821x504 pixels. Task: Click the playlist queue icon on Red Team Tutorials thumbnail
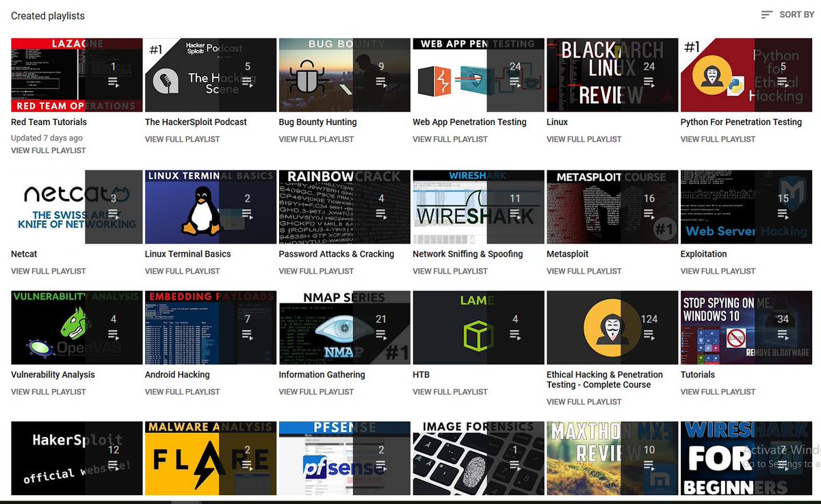click(x=114, y=82)
